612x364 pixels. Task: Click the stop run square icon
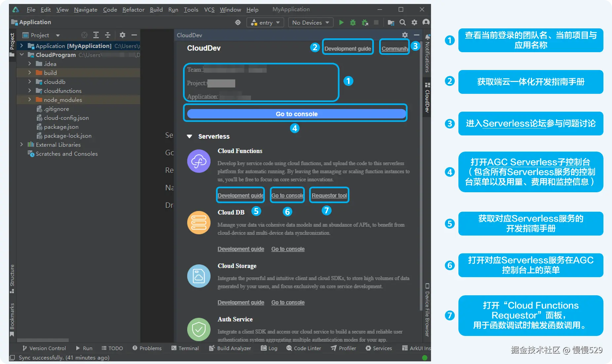tap(376, 22)
